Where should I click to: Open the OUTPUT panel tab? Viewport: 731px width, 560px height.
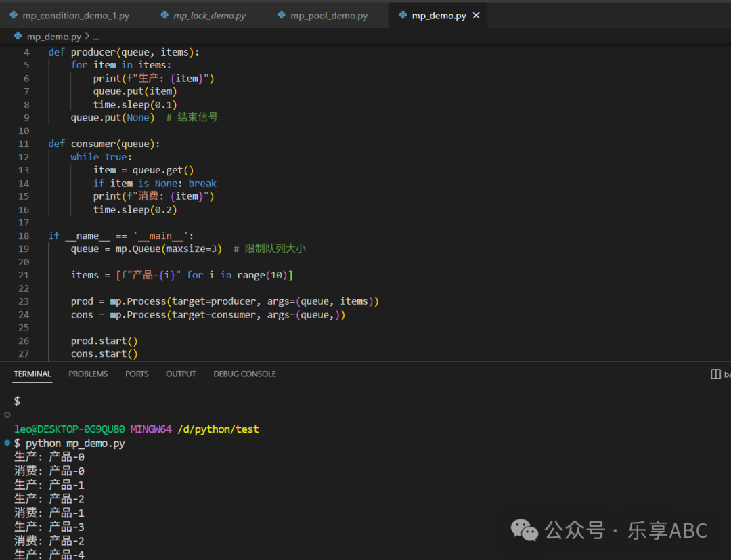(x=181, y=374)
